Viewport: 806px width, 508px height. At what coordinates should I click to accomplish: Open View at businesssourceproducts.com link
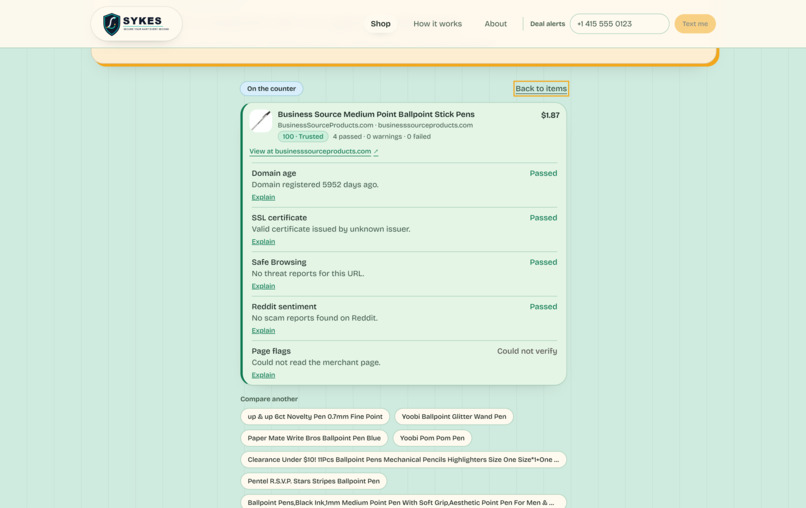(x=314, y=151)
